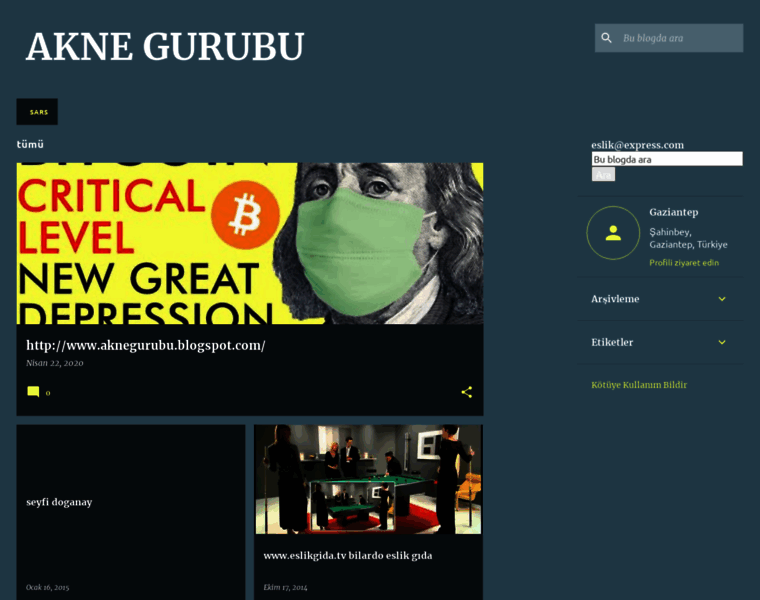Screen dimensions: 760x600
Task: Click the Etiketler heading
Action: coord(612,342)
